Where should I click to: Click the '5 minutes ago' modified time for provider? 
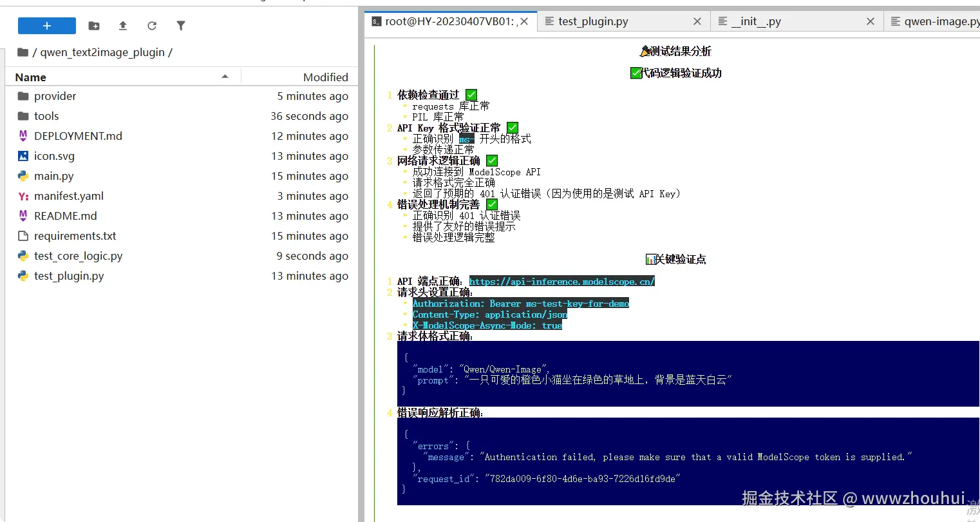[313, 96]
